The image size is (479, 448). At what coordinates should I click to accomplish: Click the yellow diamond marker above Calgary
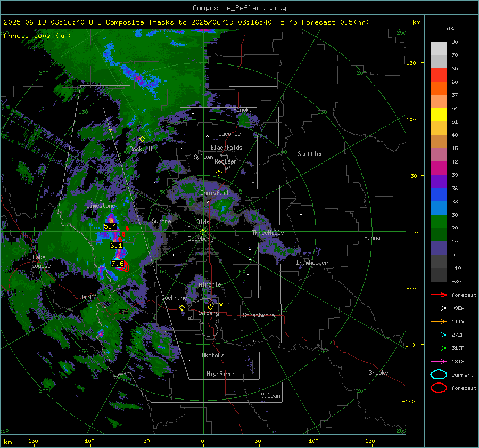coord(210,307)
